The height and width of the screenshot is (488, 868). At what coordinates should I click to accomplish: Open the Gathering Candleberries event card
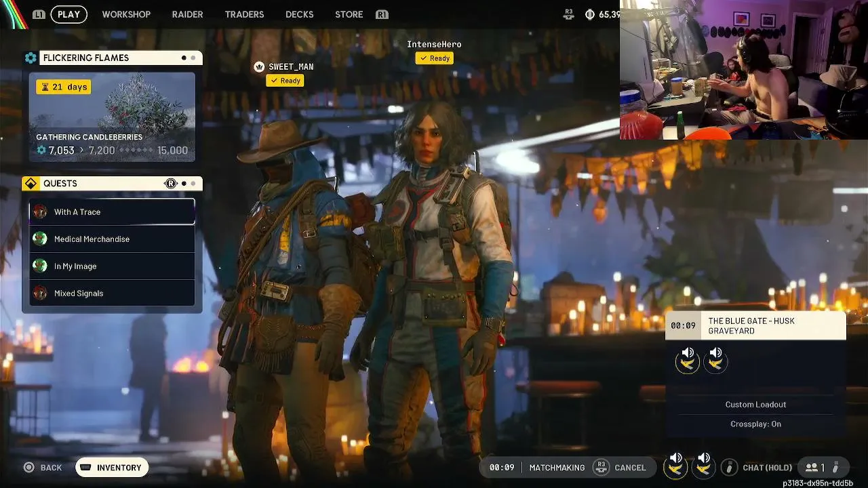pos(112,117)
